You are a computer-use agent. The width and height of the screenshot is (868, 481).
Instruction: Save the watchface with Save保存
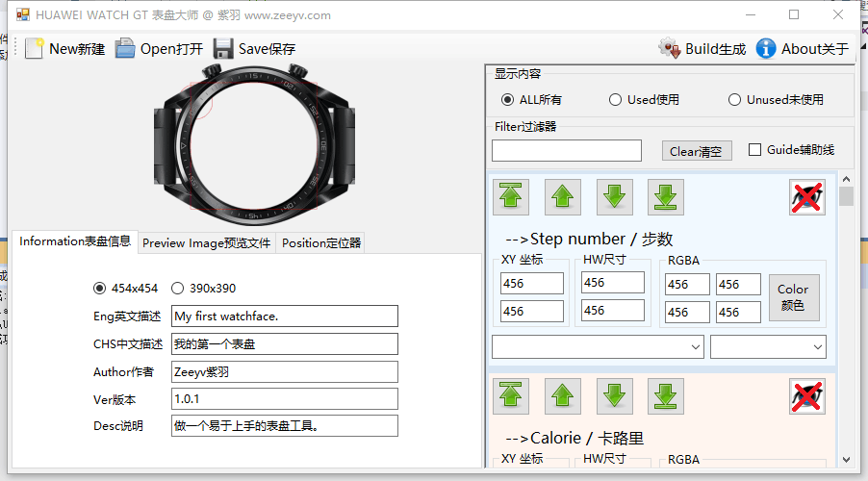click(223, 49)
